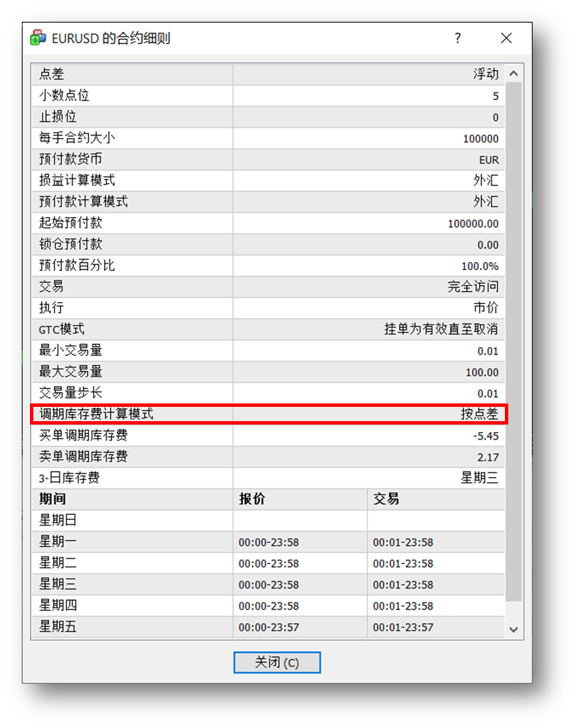Screen dimensions: 577x728
Task: Click the scrollbar up arrow
Action: pyautogui.click(x=515, y=73)
